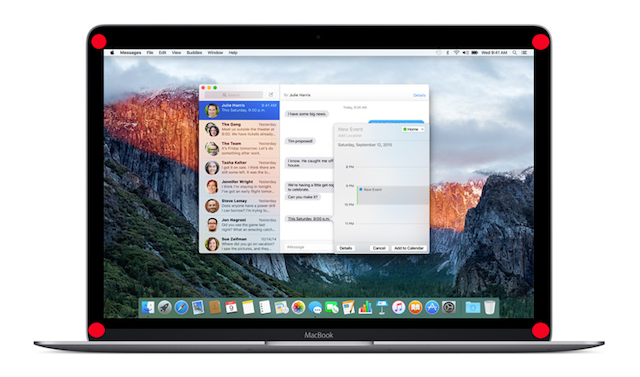The width and height of the screenshot is (640, 377).
Task: Open Keynote podium icon in Dock
Action: pyautogui.click(x=382, y=307)
